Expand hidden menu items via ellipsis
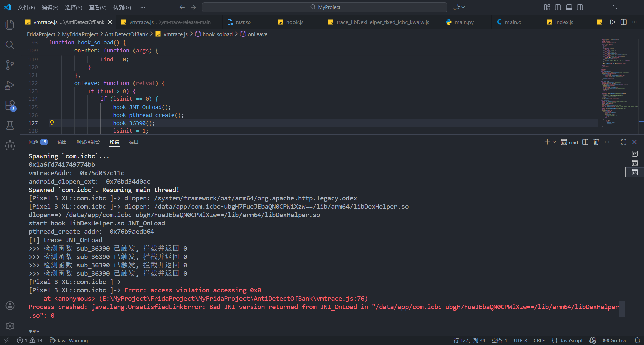644x345 pixels. (x=143, y=7)
